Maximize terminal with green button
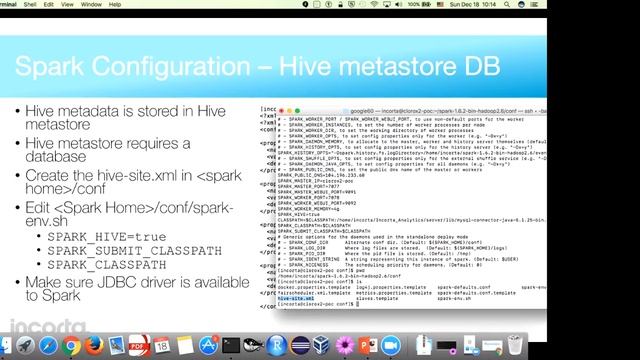 298,111
